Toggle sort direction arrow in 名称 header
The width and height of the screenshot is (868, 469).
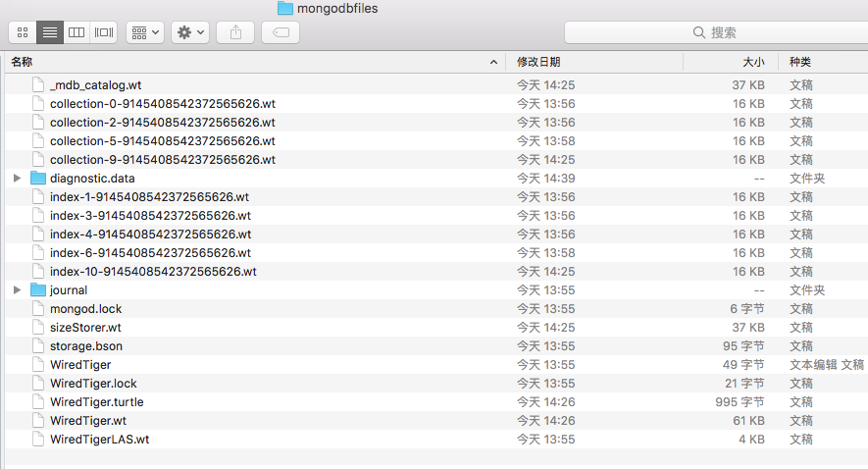493,62
